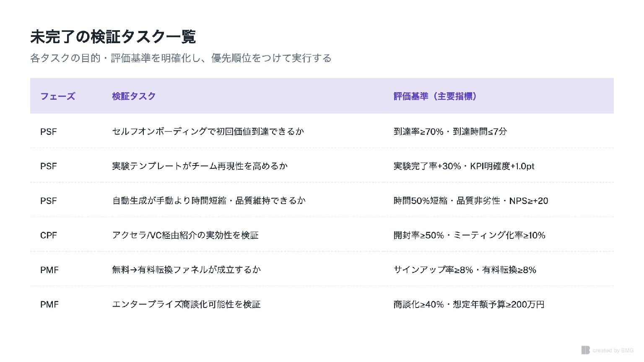Select the 実験完了率+30% criteria cell
The width and height of the screenshot is (644, 362).
tap(464, 166)
